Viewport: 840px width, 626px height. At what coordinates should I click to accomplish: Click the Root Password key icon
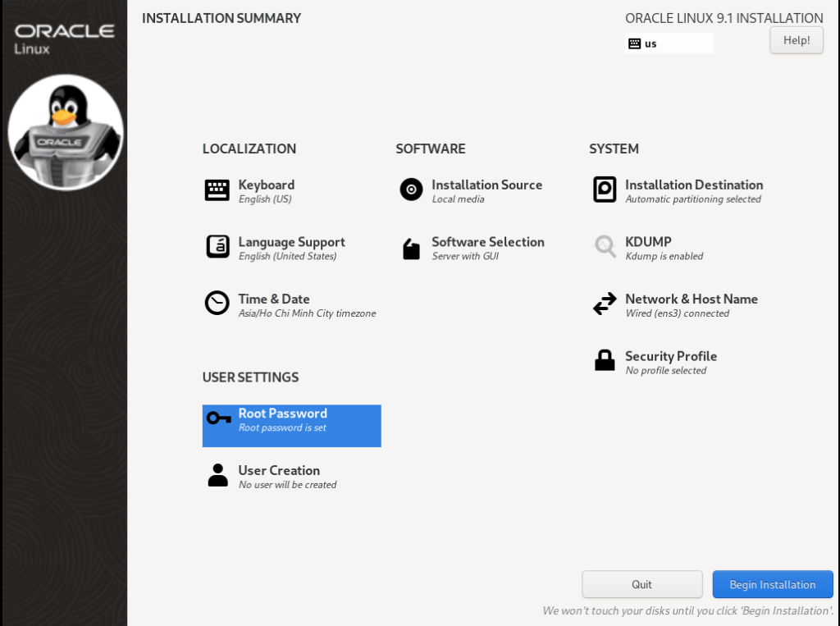click(218, 418)
